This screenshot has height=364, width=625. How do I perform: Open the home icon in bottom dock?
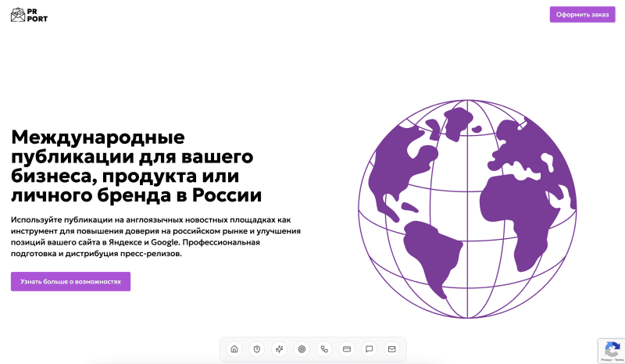[234, 349]
